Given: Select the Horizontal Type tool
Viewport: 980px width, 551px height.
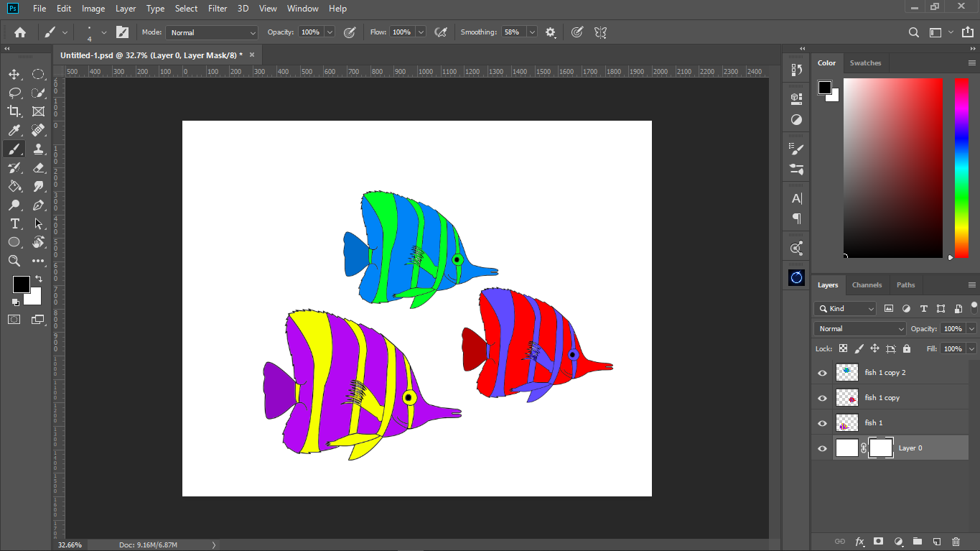Looking at the screenshot, I should point(14,223).
